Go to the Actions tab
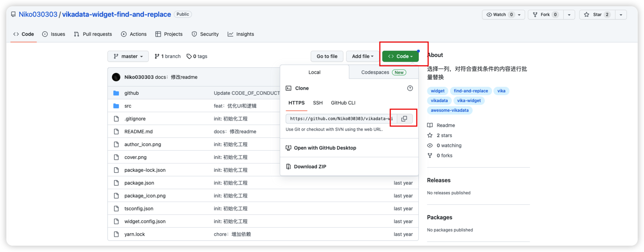The image size is (644, 252). click(134, 34)
